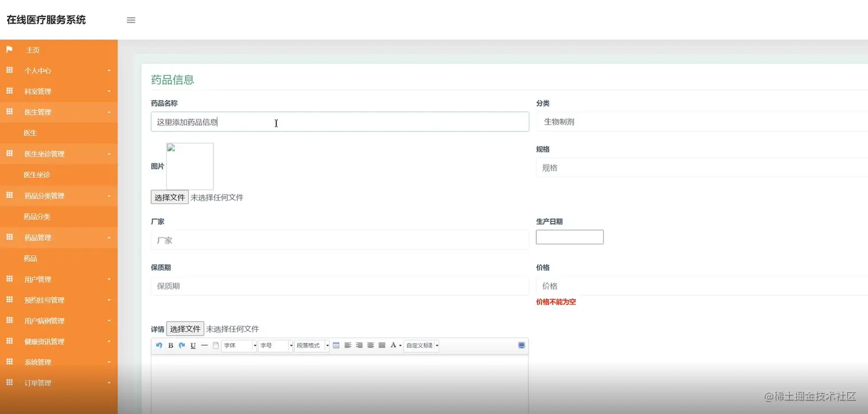Expand the 科室管理 menu arrow
Viewport: 868px width, 414px height.
tap(109, 91)
